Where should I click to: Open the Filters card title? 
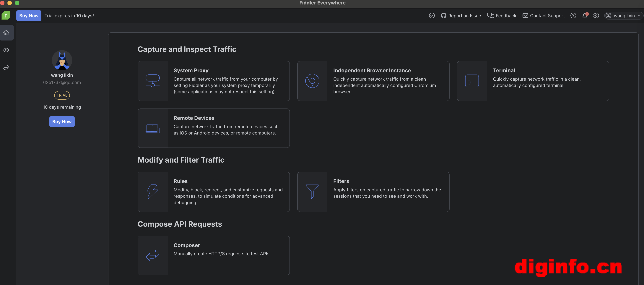click(x=341, y=181)
